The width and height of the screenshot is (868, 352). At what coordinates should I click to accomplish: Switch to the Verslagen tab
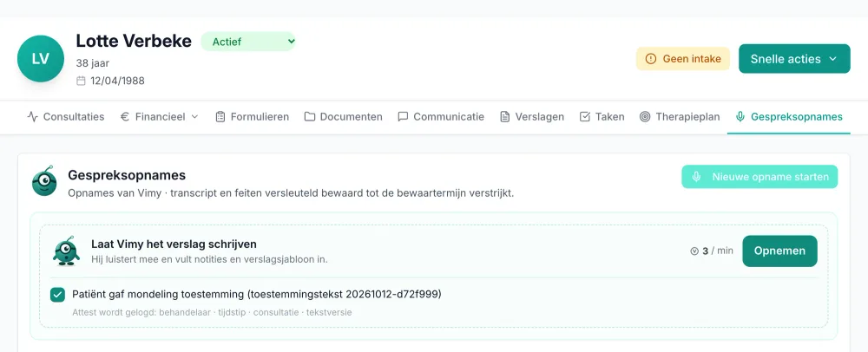(532, 116)
